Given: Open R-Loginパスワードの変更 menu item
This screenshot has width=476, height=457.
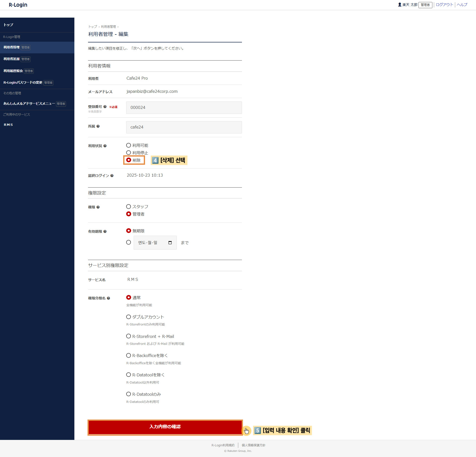Looking at the screenshot, I should point(23,83).
